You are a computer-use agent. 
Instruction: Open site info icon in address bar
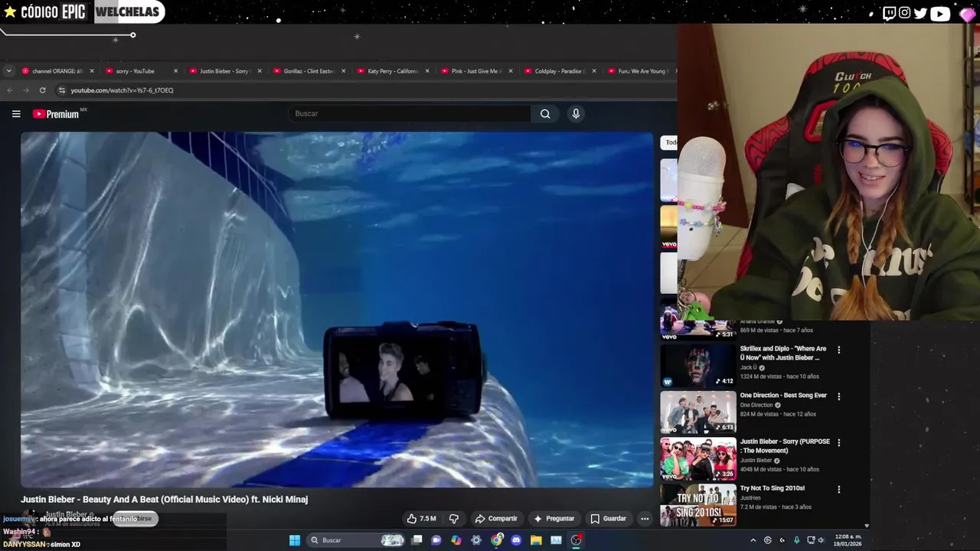click(x=62, y=90)
